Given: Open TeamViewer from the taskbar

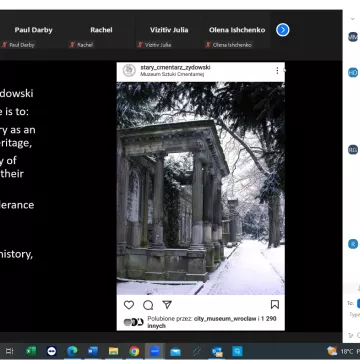Looking at the screenshot, I should 52,351.
